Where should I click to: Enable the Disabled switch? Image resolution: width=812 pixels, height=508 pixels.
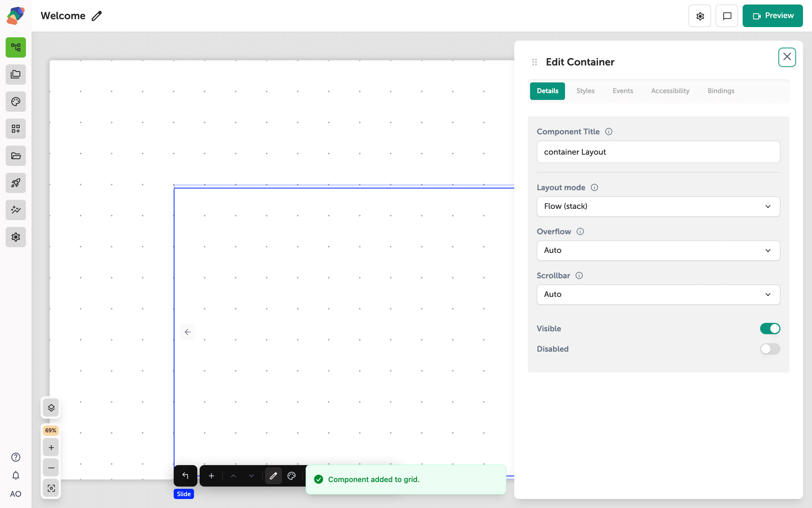[770, 349]
